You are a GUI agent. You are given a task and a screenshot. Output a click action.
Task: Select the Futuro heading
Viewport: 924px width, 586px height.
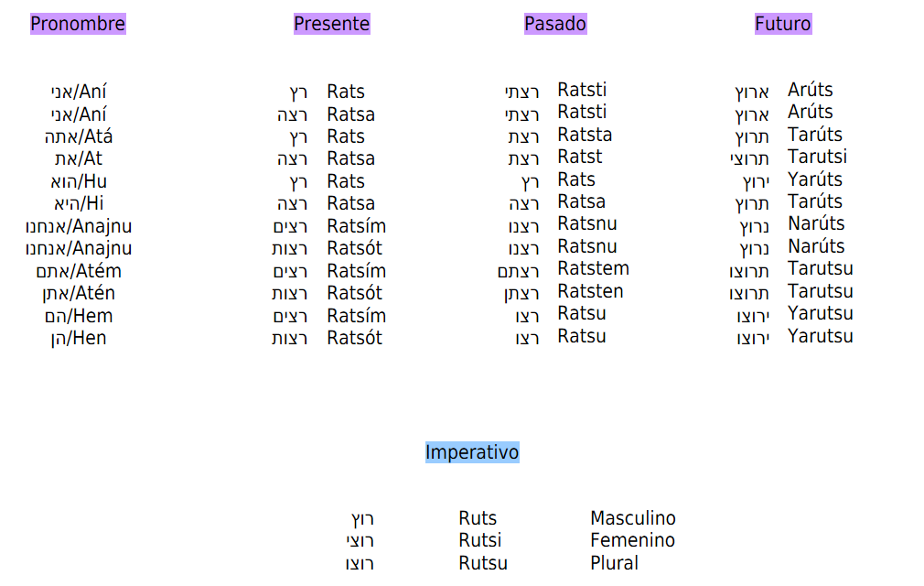point(783,24)
